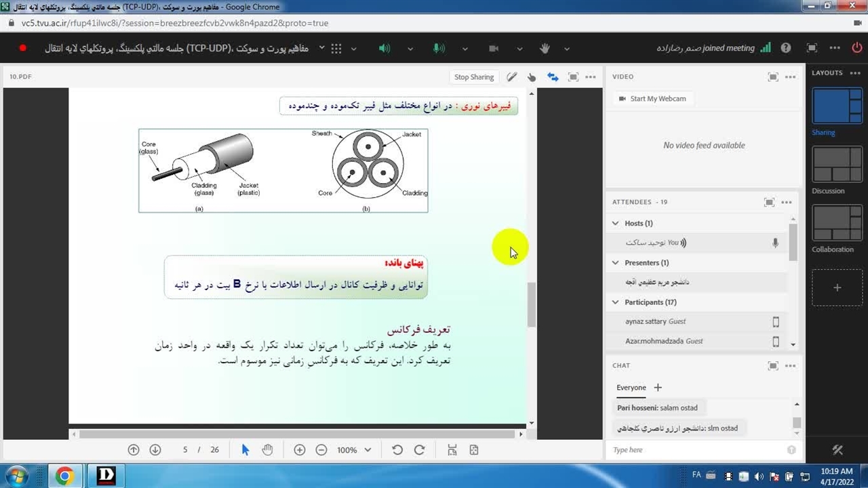Switch to the Everyone chat tab
Image resolution: width=868 pixels, height=488 pixels.
coord(631,388)
